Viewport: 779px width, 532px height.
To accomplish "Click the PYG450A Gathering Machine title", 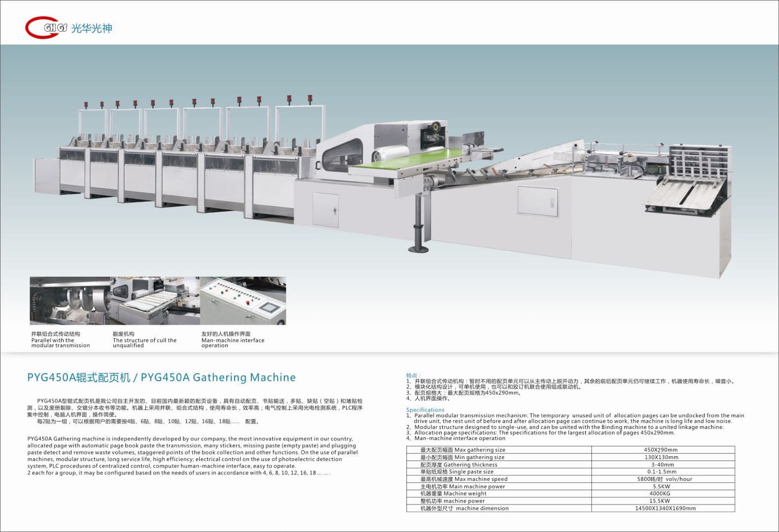I will click(161, 378).
